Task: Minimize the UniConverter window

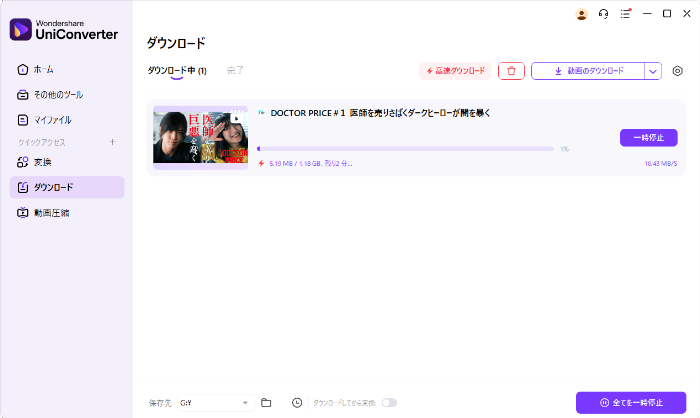Action: tap(647, 14)
